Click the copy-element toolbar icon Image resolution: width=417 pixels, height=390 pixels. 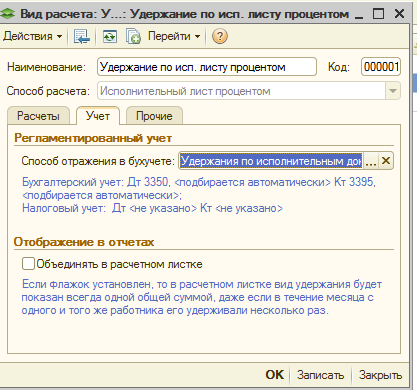pos(133,36)
